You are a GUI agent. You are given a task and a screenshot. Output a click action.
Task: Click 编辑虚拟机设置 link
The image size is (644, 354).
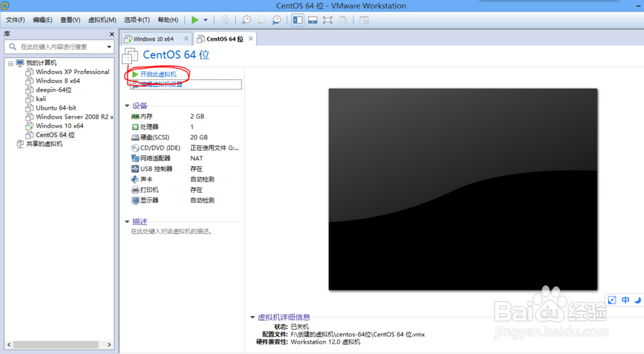click(161, 84)
